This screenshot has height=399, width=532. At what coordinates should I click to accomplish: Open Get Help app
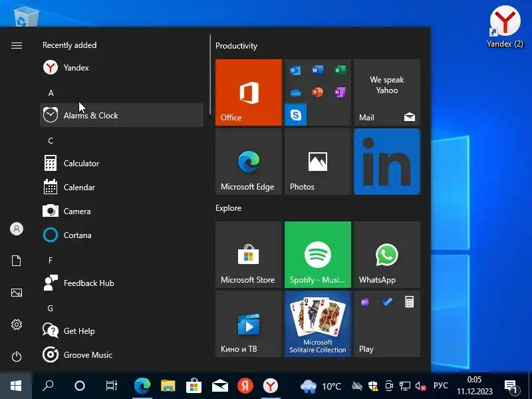tap(122, 331)
